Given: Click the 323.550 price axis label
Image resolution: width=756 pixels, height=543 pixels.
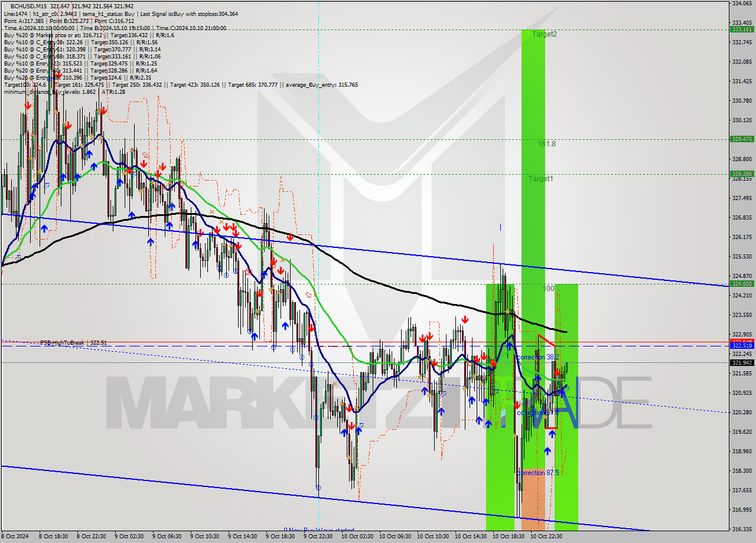Looking at the screenshot, I should click(x=742, y=315).
